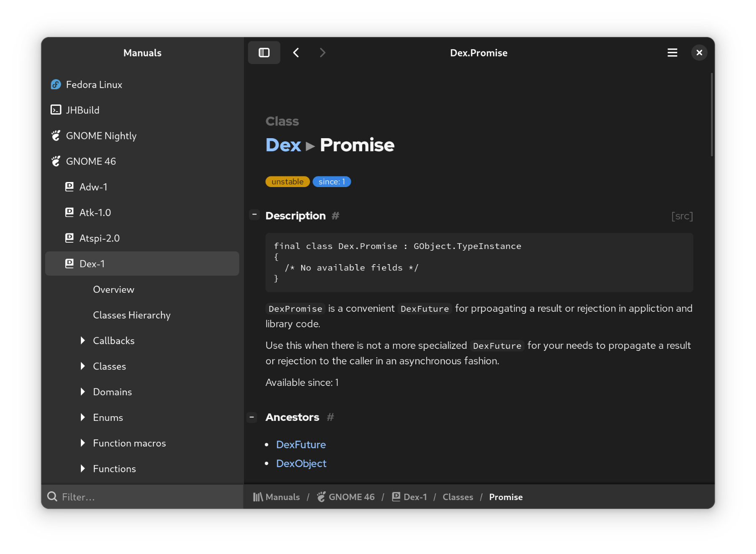Expand the Classes tree item

click(x=83, y=366)
